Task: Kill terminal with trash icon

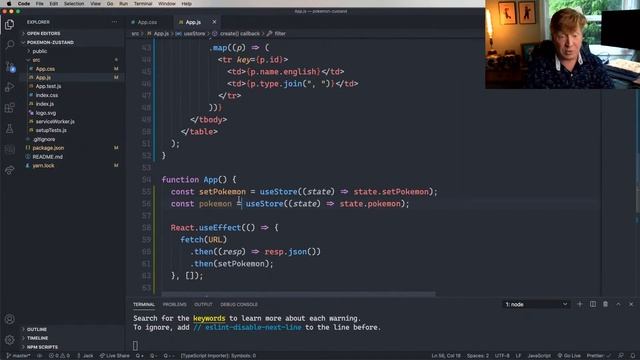Action: point(605,304)
